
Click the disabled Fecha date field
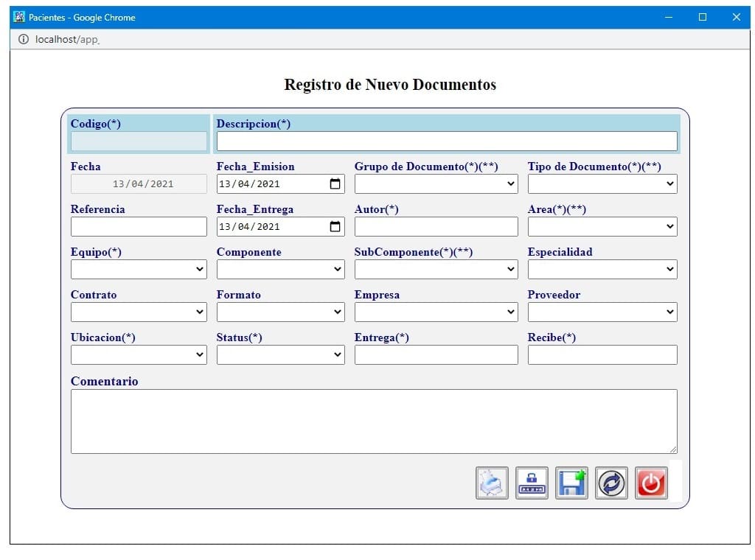pyautogui.click(x=139, y=183)
